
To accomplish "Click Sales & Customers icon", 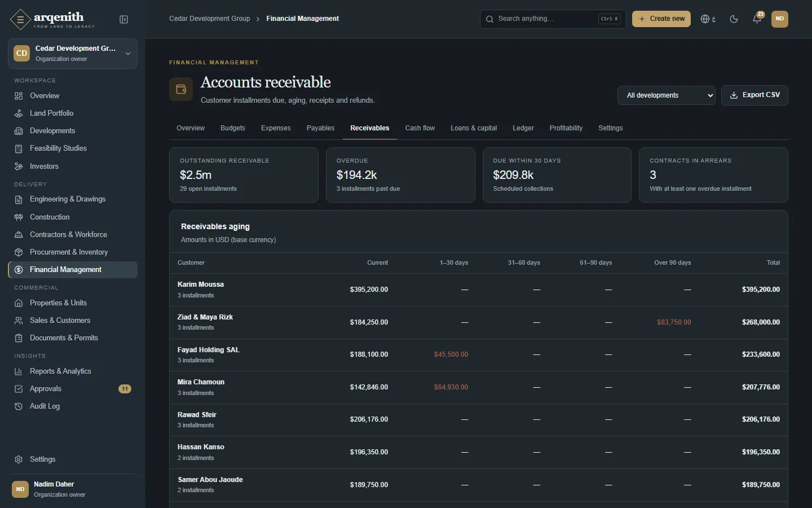I will point(19,321).
